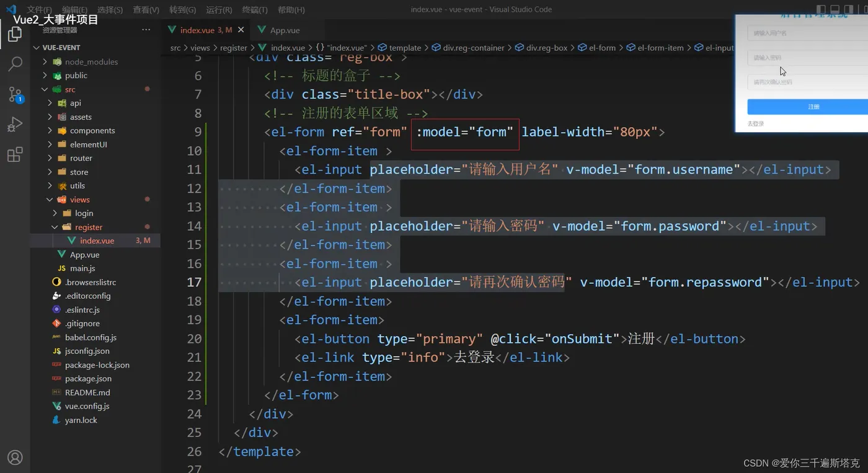The width and height of the screenshot is (868, 473).
Task: Expand the node_modules folder
Action: click(91, 62)
